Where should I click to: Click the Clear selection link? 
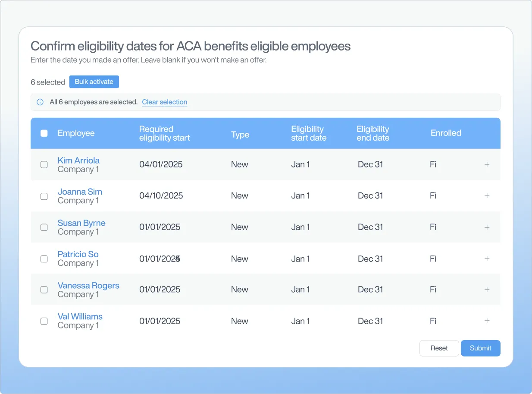[x=165, y=102]
